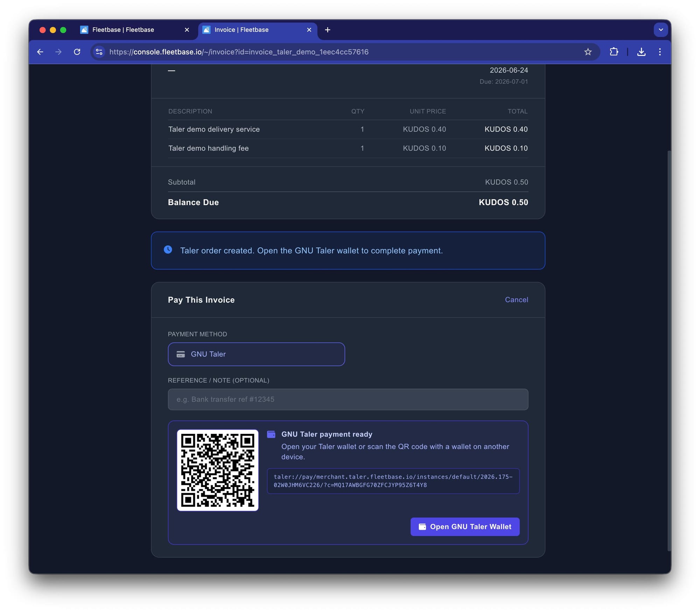Click the browser forward arrow

(58, 52)
